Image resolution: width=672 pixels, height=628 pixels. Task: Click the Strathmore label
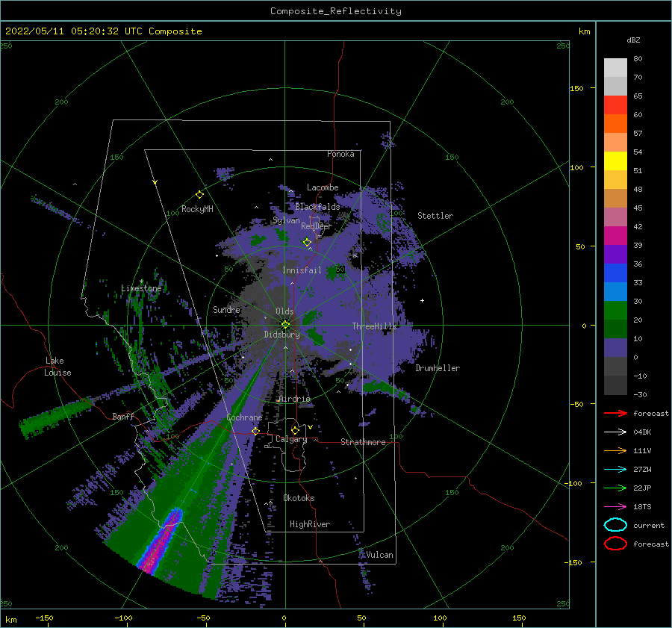pyautogui.click(x=363, y=442)
